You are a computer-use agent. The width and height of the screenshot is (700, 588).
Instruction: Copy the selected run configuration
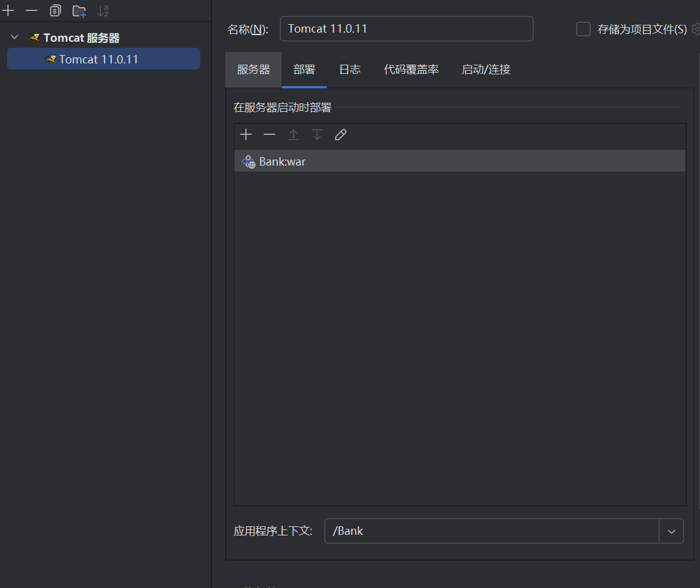[56, 11]
